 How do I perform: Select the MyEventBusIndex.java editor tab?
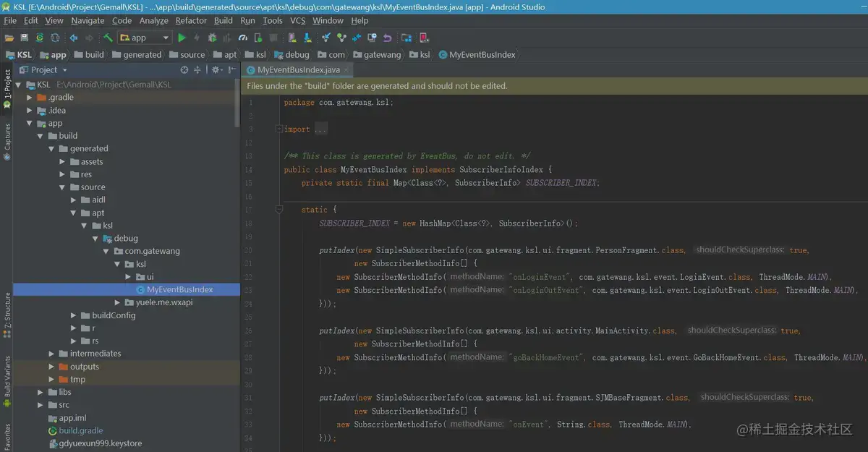coord(297,70)
